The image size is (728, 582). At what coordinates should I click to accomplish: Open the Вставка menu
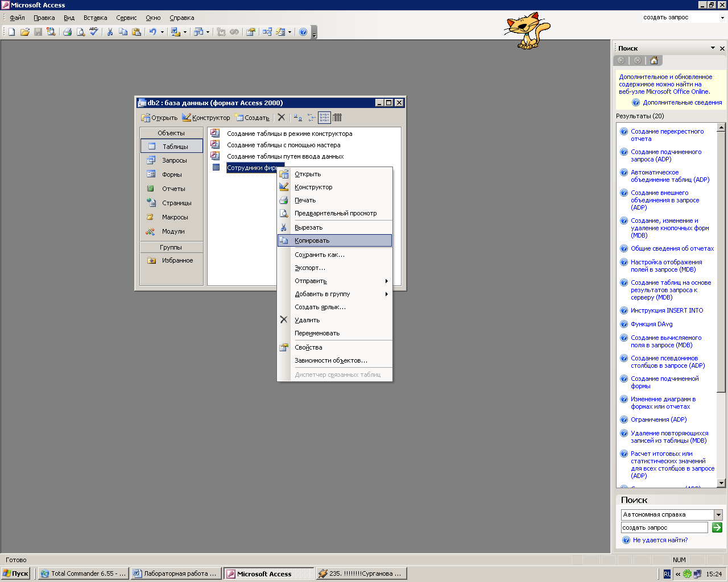click(x=95, y=18)
